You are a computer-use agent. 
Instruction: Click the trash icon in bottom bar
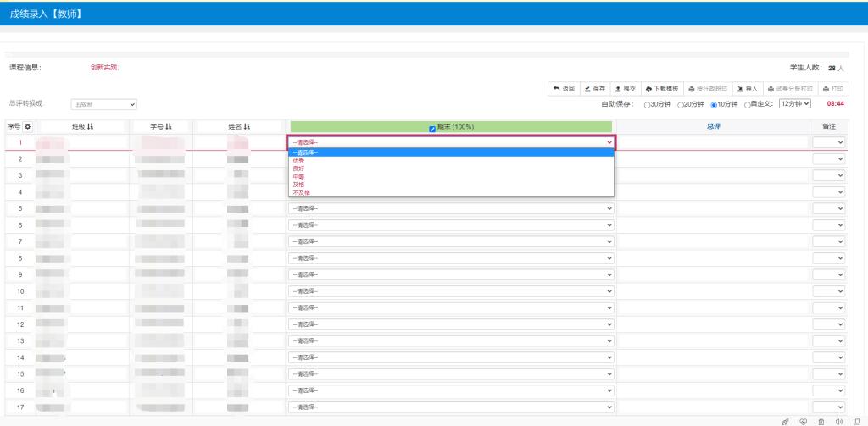click(x=821, y=421)
